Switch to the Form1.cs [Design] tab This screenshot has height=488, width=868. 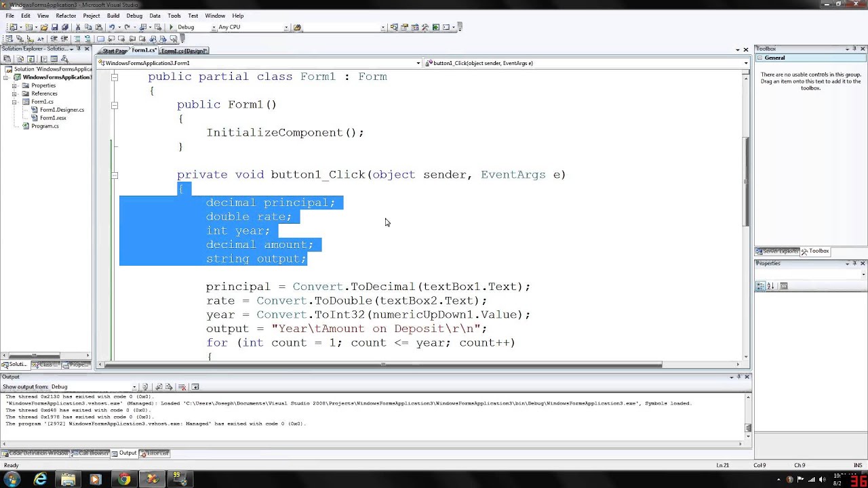pyautogui.click(x=184, y=51)
